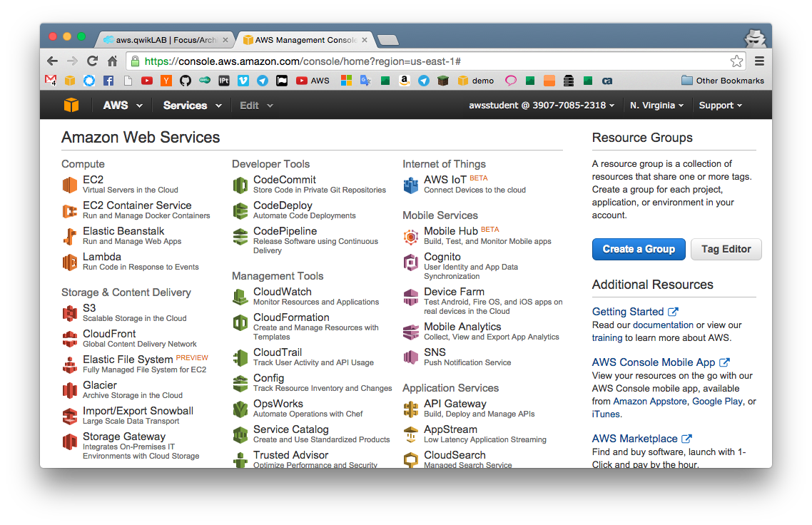Open the N. Virginia region dropdown
Viewport: 812px width, 525px height.
[656, 106]
